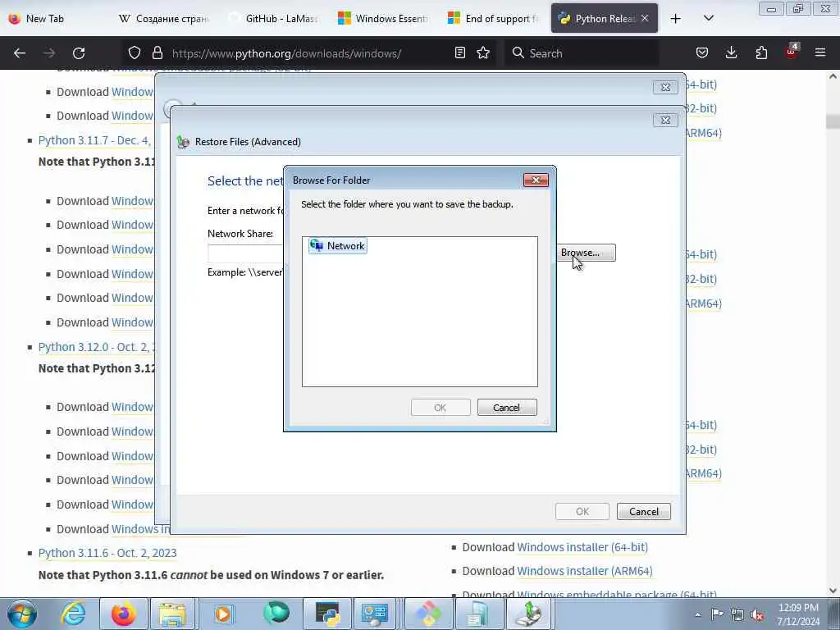Open the Extensions menu
The image size is (840, 630).
(x=761, y=52)
